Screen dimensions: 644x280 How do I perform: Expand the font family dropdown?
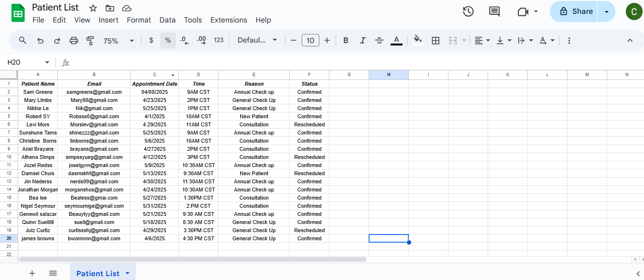pyautogui.click(x=257, y=40)
